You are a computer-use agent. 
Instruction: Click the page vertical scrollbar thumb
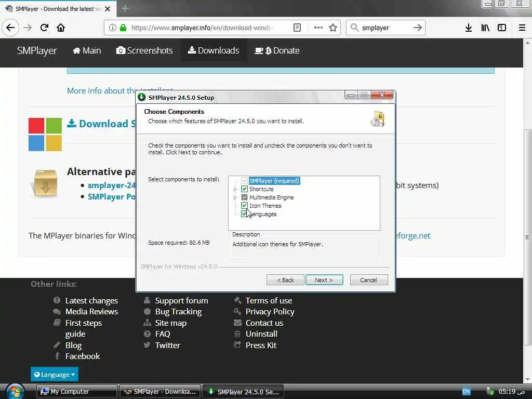click(x=527, y=237)
